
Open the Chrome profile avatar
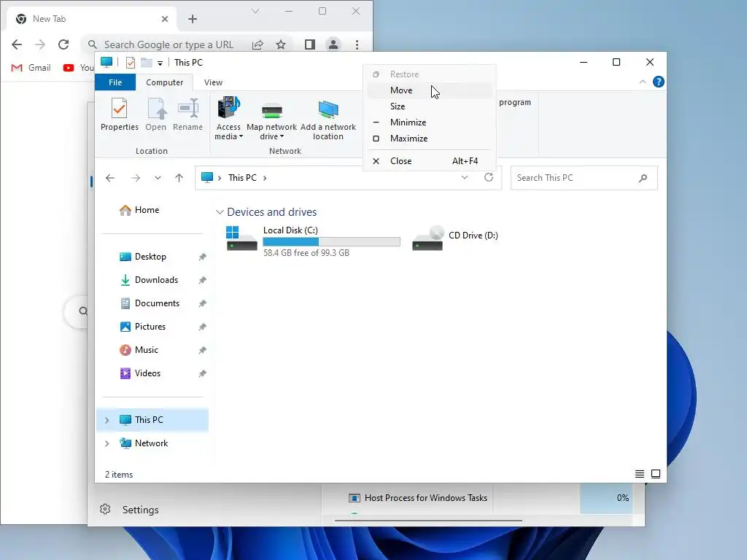[333, 44]
